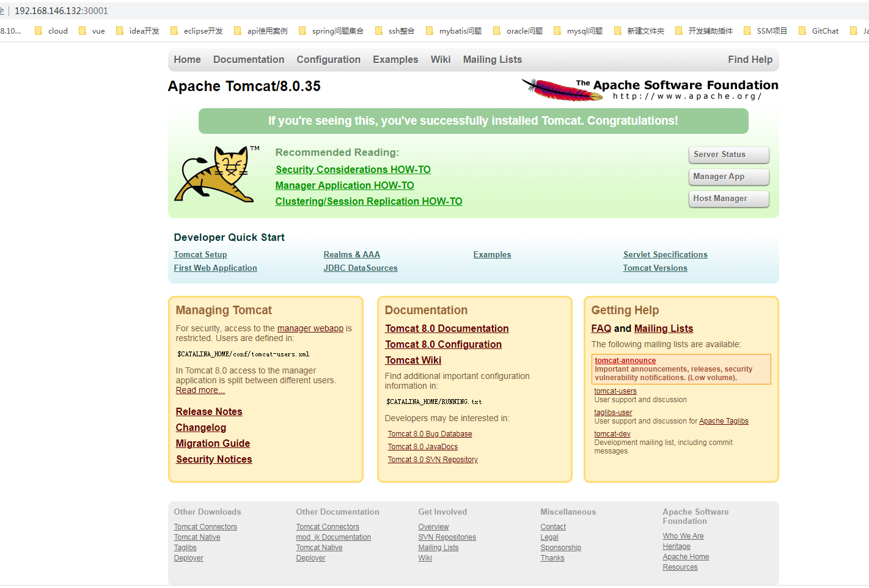Open Manager Application HOW-TO link

[x=345, y=185]
